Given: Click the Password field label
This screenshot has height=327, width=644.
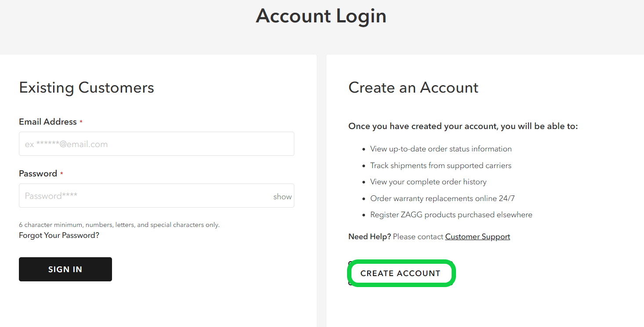Looking at the screenshot, I should tap(38, 174).
